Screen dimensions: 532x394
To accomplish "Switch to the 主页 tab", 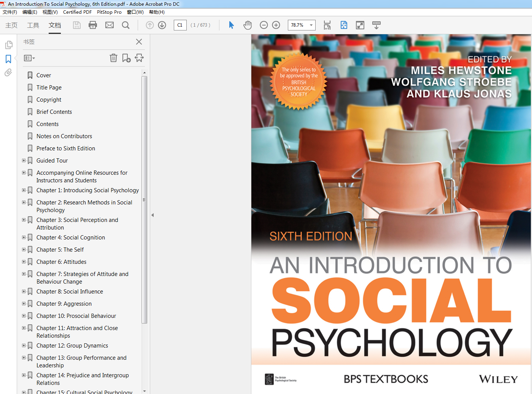I will [x=11, y=25].
